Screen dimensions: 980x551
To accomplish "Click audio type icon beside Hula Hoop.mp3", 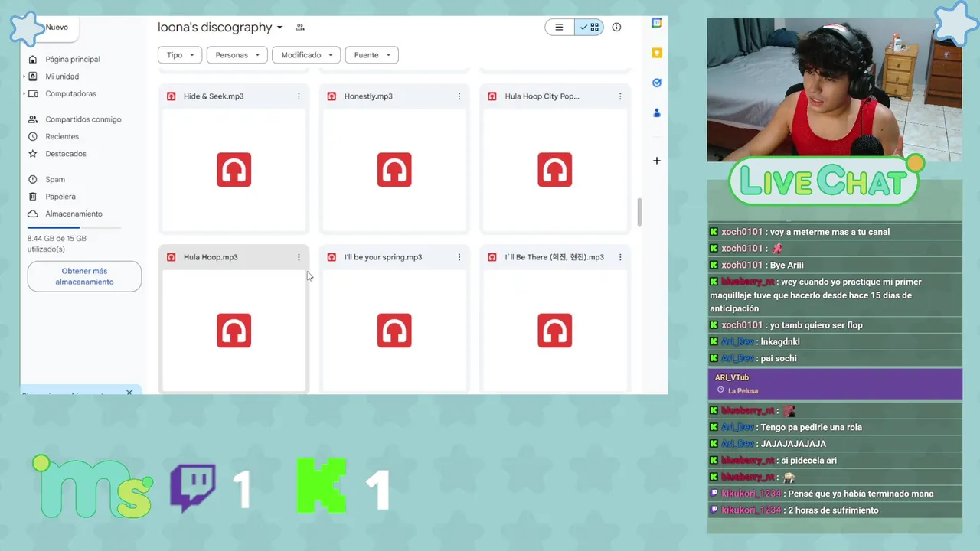I will (x=171, y=257).
